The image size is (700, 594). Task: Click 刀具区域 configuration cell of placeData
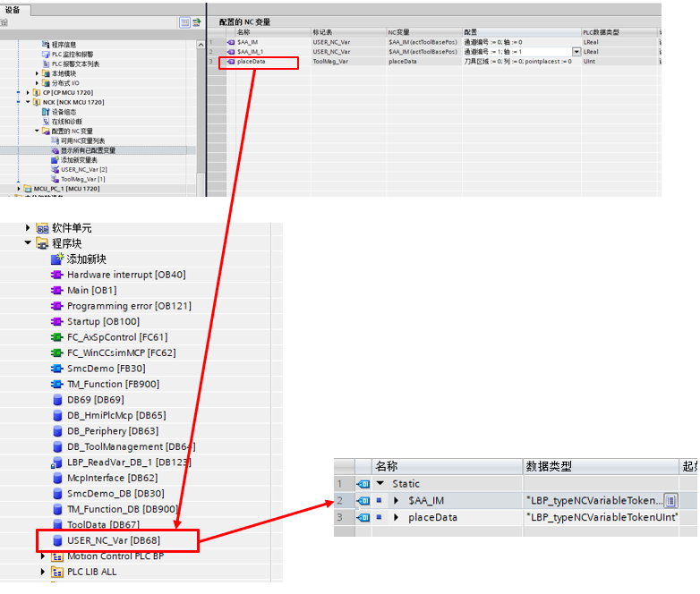[x=522, y=62]
